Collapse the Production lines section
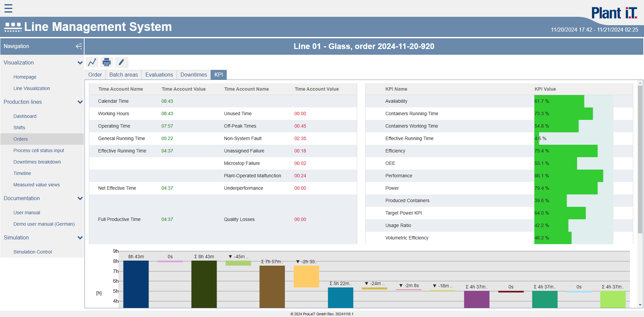This screenshot has height=317, width=644. click(80, 102)
